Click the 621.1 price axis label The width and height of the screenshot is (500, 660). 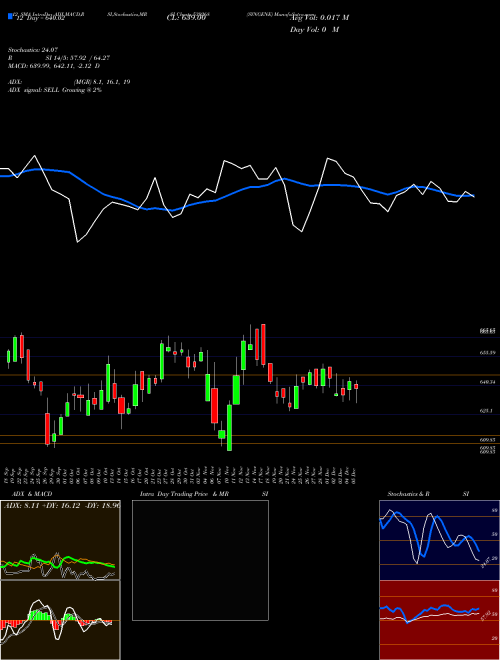486,410
